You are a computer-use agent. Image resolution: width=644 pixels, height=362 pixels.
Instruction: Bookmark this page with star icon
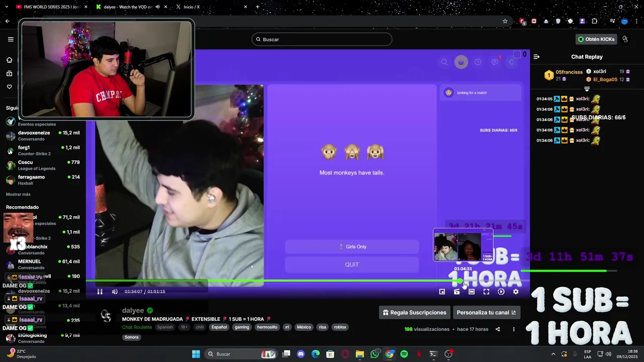(x=505, y=21)
